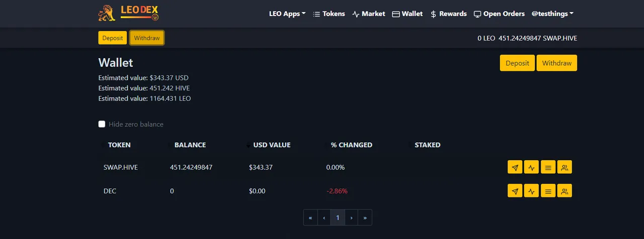The width and height of the screenshot is (644, 239).
Task: Open the @testhings account dropdown
Action: coord(552,14)
